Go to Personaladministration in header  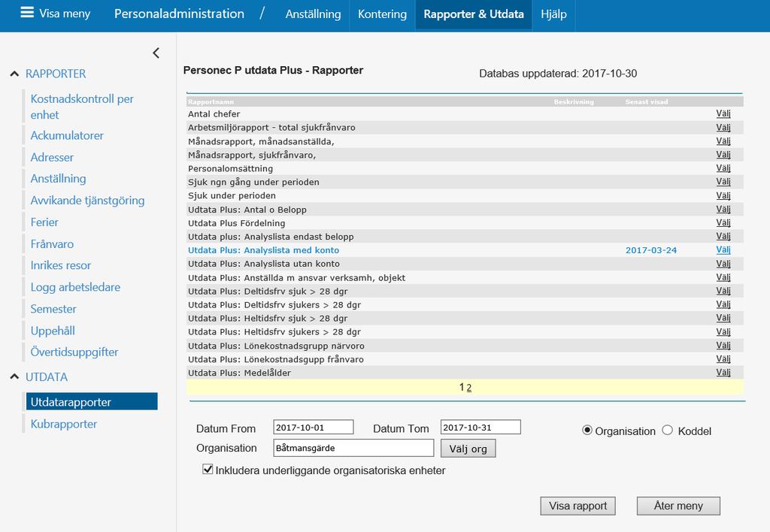(x=179, y=14)
